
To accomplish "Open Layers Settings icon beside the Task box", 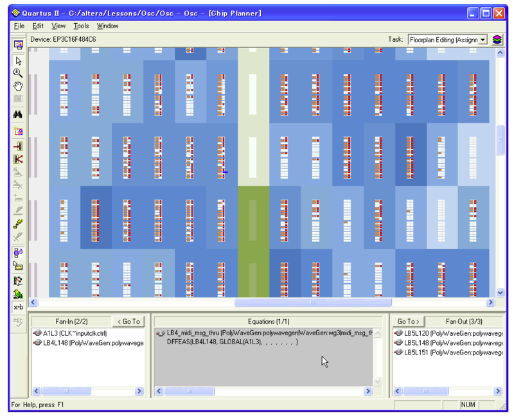I will point(497,40).
